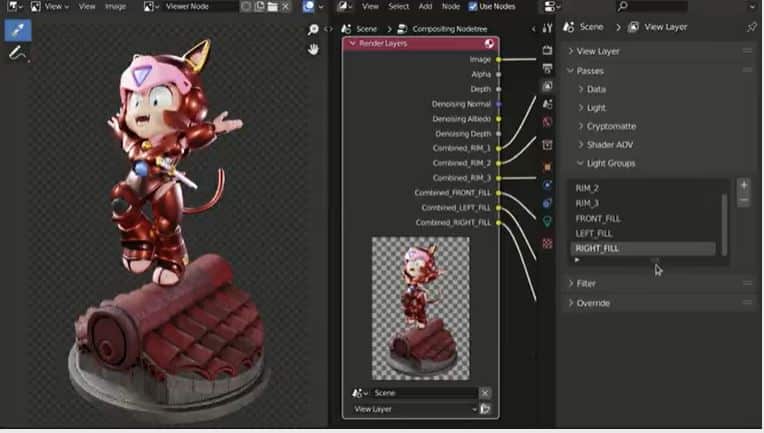Open the View mode dropdown in image editor
The height and width of the screenshot is (433, 764).
49,6
